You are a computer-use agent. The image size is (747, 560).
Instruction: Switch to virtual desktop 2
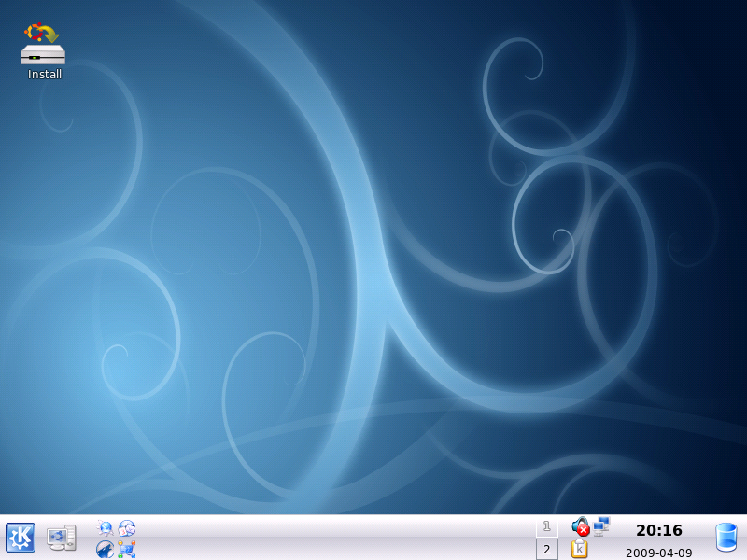point(547,549)
